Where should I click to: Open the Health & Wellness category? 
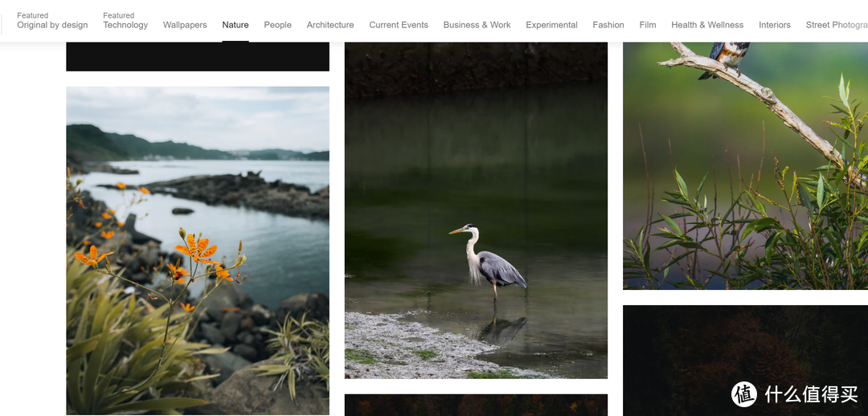coord(707,25)
